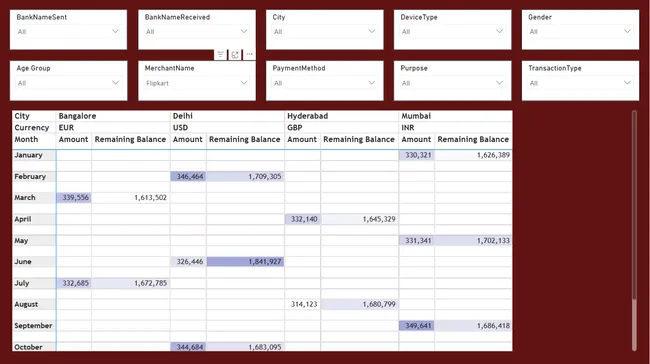650x364 pixels.
Task: Click the August row header
Action: pyautogui.click(x=34, y=304)
